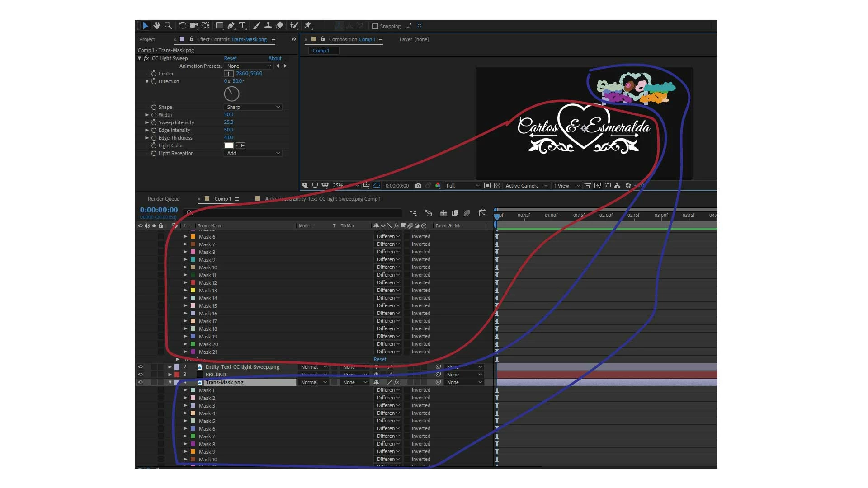This screenshot has width=868, height=488.
Task: Switch to the Render Queue tab
Action: coord(163,199)
